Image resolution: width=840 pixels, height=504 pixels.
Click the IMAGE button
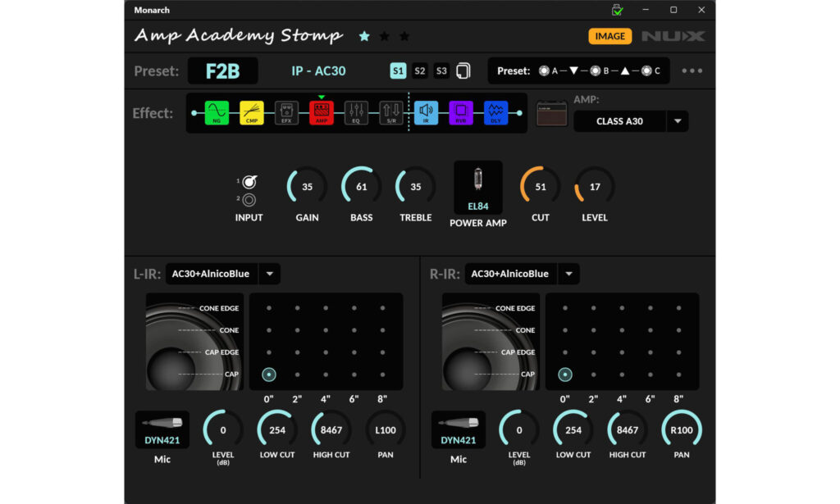(609, 36)
